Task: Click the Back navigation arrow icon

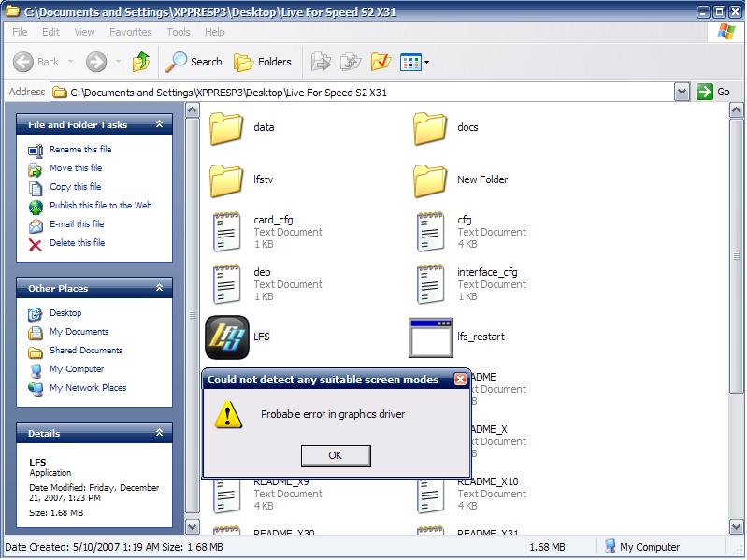Action: click(x=22, y=62)
